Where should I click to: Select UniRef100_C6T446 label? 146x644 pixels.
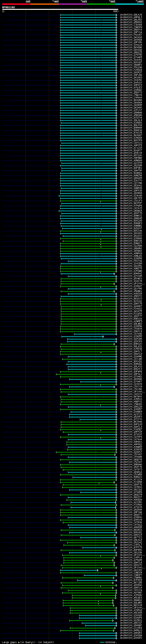131,334
